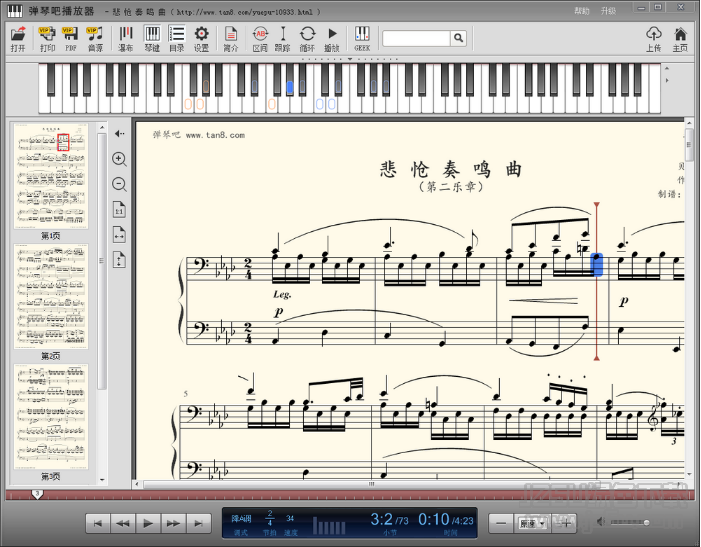Open the VIP 音源 sound source icon

point(95,38)
